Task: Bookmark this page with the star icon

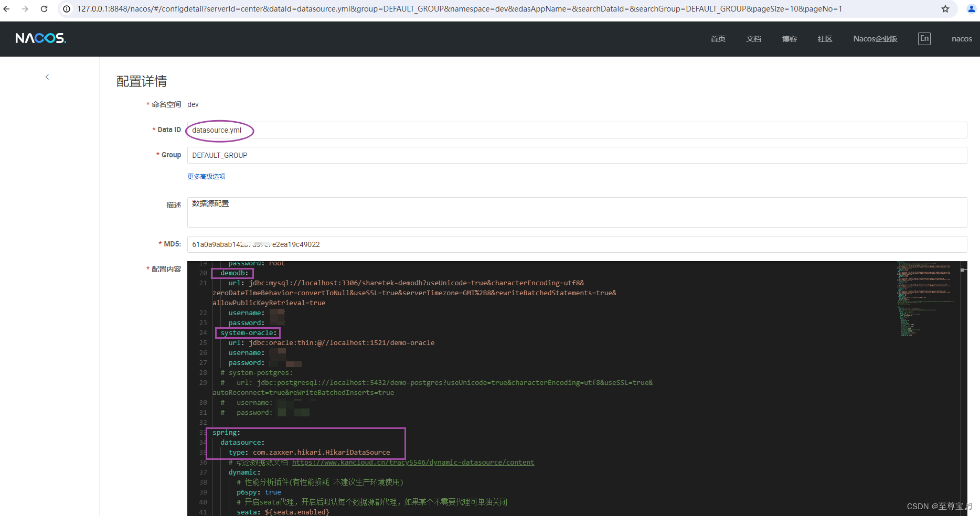Action: tap(945, 8)
